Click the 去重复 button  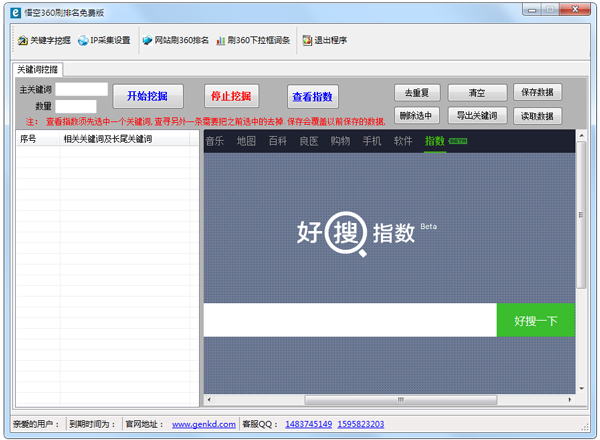point(417,93)
